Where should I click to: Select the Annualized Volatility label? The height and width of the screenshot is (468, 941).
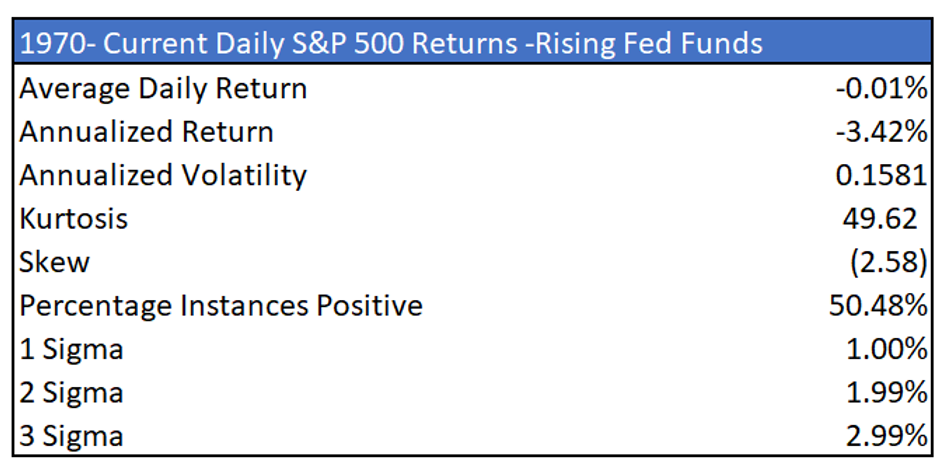tap(163, 175)
